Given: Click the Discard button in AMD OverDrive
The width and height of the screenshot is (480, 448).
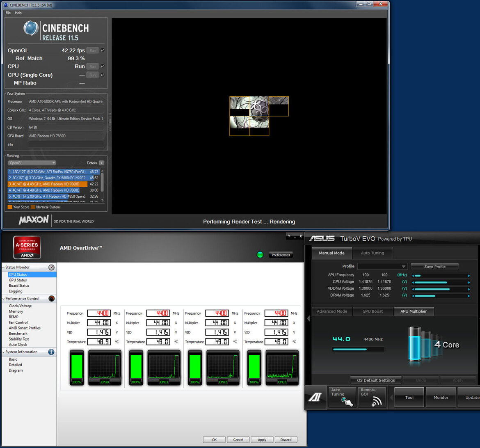Looking at the screenshot, I should 286,440.
